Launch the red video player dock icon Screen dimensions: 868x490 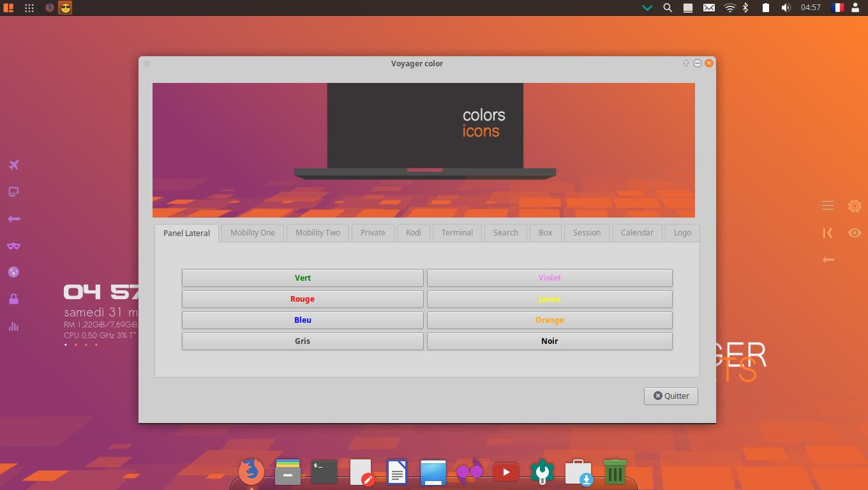(506, 472)
